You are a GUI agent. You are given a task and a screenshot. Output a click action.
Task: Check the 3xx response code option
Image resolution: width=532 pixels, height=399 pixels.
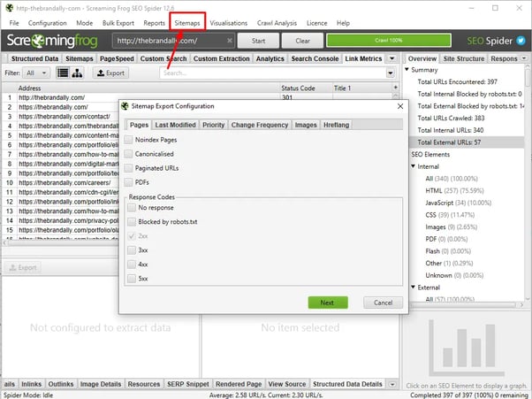click(132, 250)
